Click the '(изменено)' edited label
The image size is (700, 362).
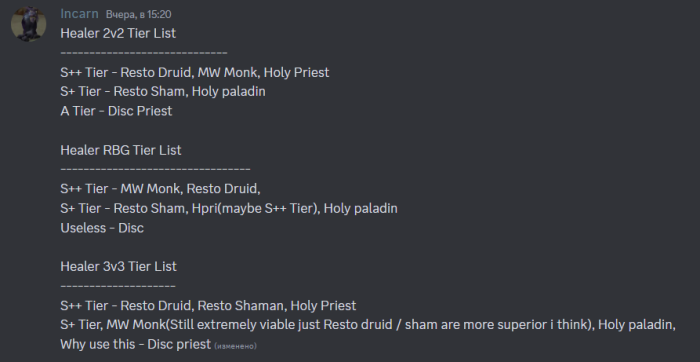pyautogui.click(x=235, y=346)
